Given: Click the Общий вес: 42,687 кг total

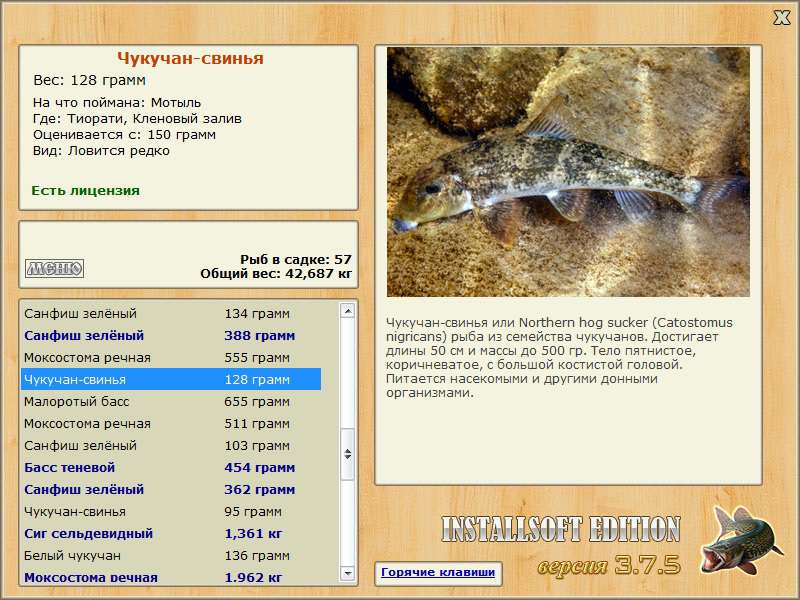Looking at the screenshot, I should (276, 273).
